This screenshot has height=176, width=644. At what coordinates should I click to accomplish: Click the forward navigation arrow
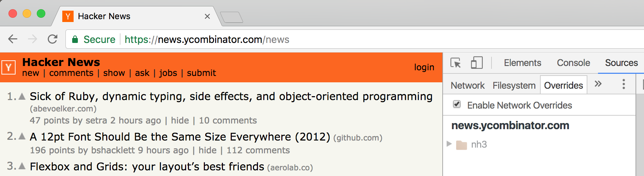click(x=33, y=39)
